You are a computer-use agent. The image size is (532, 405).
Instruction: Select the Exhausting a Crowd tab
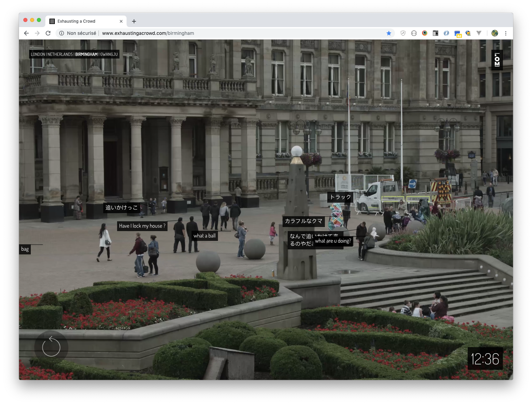pos(86,21)
